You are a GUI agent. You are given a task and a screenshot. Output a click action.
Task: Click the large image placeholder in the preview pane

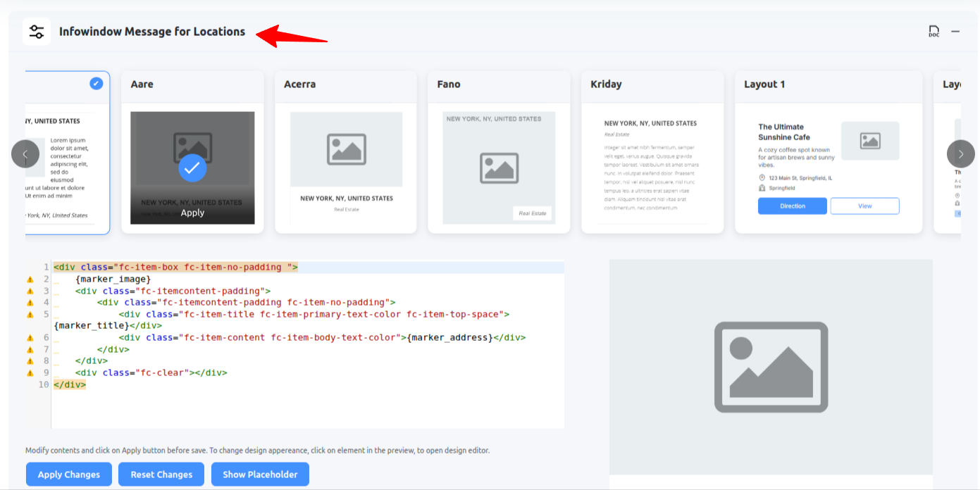point(771,367)
